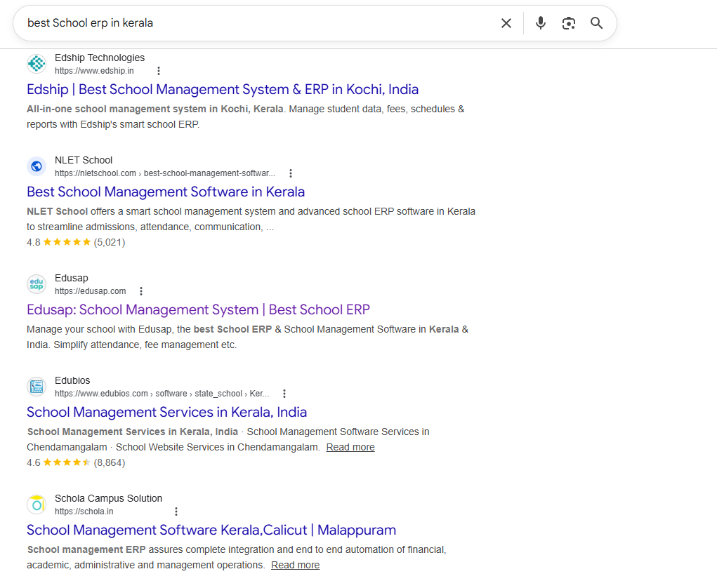This screenshot has height=588, width=717.
Task: Open Best School Management Software in Kerala
Action: click(166, 192)
